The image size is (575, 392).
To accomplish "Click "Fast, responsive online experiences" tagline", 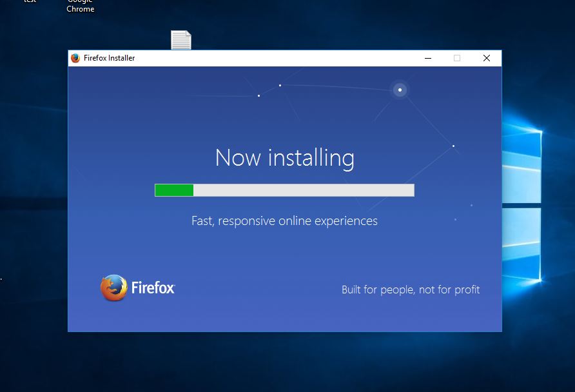I will (x=284, y=221).
